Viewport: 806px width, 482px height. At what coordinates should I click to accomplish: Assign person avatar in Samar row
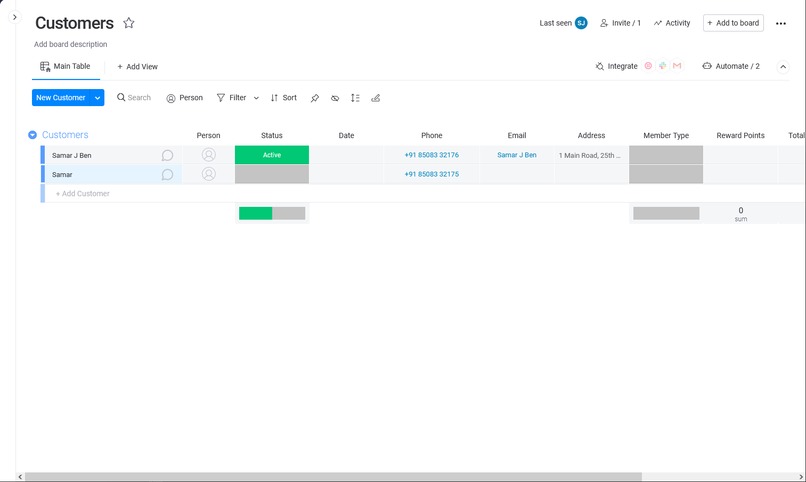click(208, 174)
